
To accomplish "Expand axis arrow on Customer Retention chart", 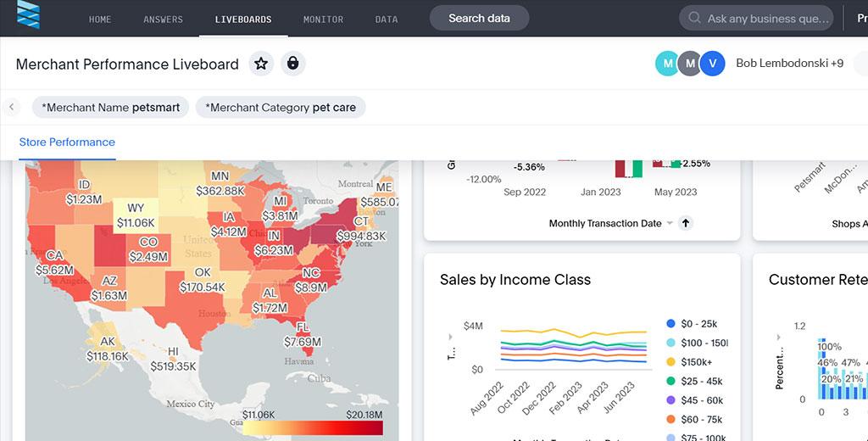I will (778, 337).
